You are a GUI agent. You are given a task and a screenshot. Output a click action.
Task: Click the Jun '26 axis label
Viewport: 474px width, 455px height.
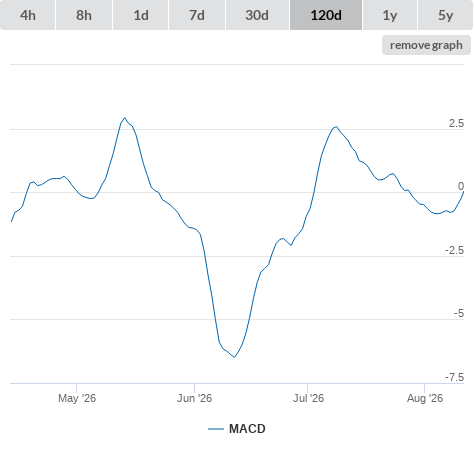click(194, 398)
